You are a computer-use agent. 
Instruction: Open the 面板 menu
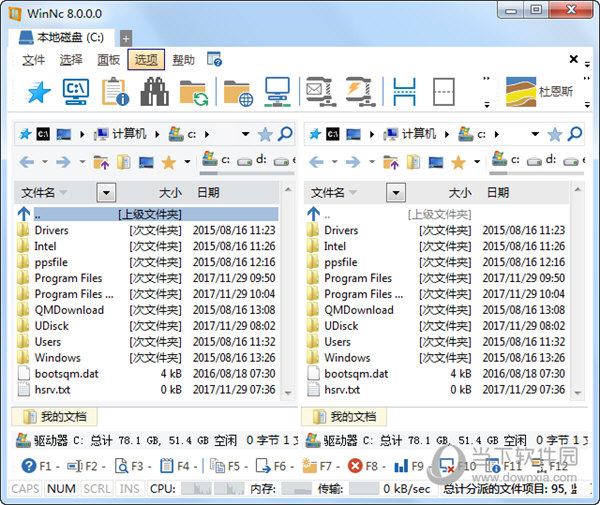pyautogui.click(x=109, y=60)
